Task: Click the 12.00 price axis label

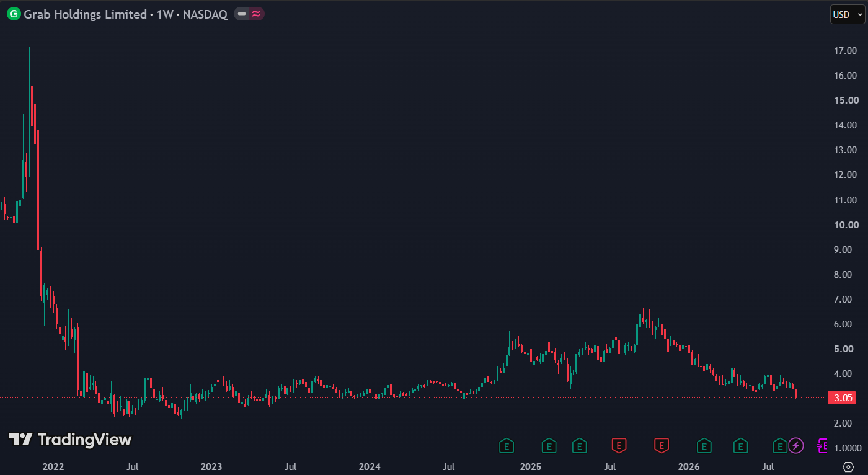Action: tap(846, 175)
